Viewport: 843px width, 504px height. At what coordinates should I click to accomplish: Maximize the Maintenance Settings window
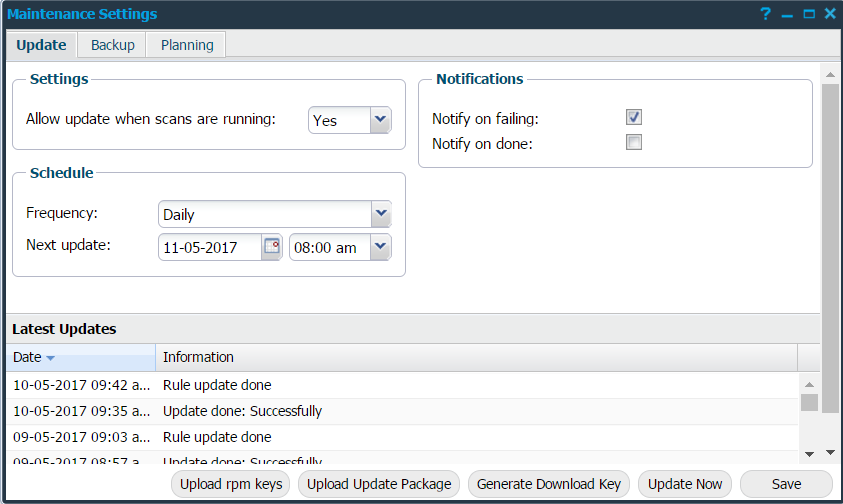click(809, 14)
